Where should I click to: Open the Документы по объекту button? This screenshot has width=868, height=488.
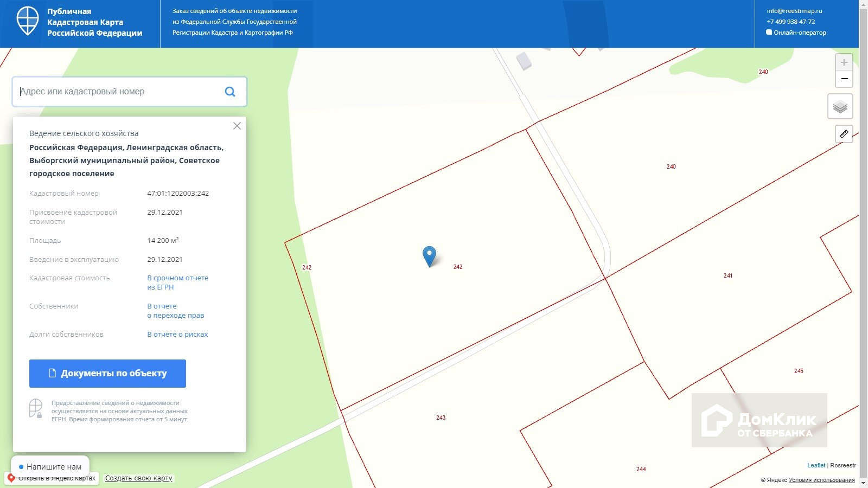(x=107, y=374)
